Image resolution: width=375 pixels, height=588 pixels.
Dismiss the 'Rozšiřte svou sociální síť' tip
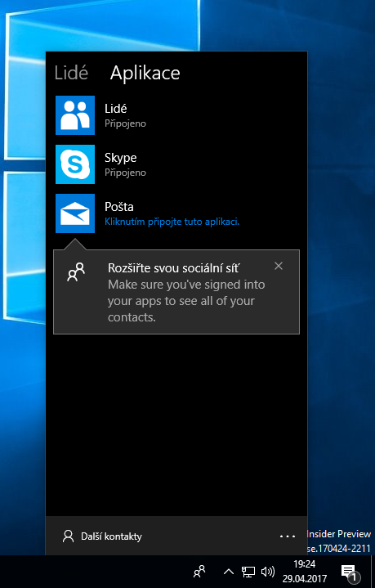pos(279,266)
